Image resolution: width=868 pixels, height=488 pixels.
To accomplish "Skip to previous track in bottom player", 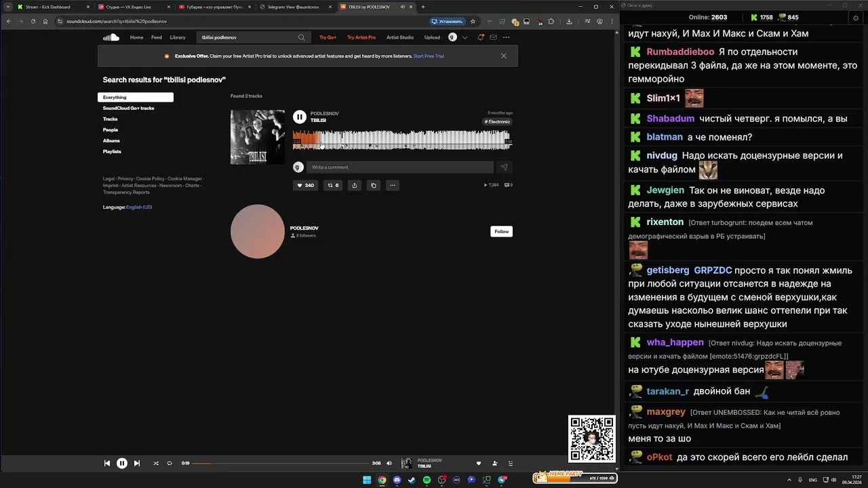I will [x=107, y=463].
